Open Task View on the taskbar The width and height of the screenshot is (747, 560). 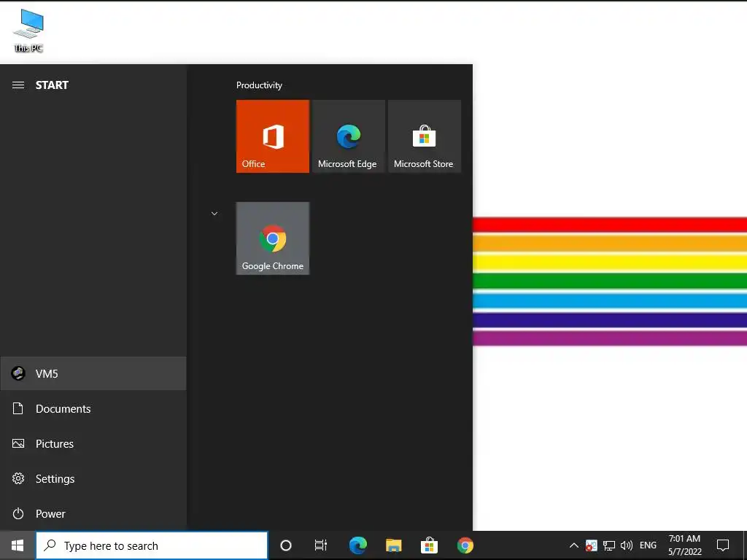click(321, 545)
